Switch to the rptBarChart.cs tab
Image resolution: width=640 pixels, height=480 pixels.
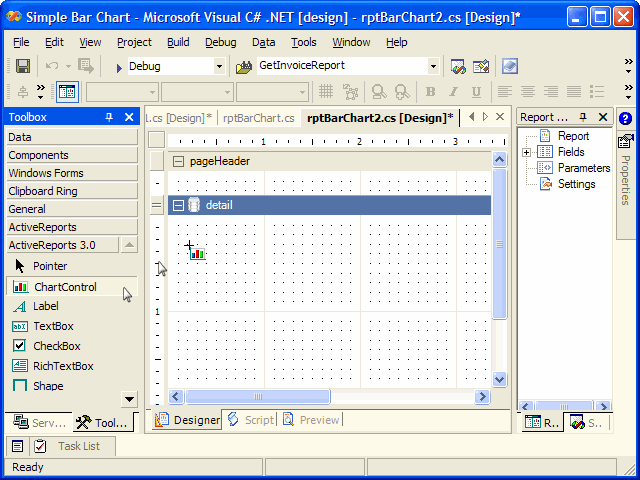coord(258,117)
